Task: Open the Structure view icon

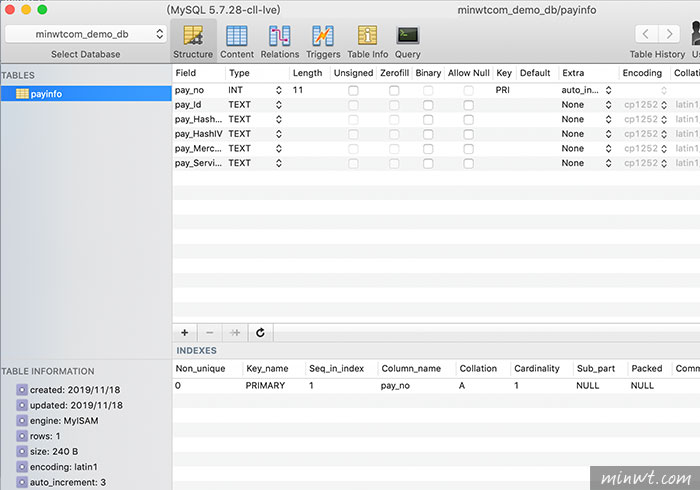Action: (193, 36)
